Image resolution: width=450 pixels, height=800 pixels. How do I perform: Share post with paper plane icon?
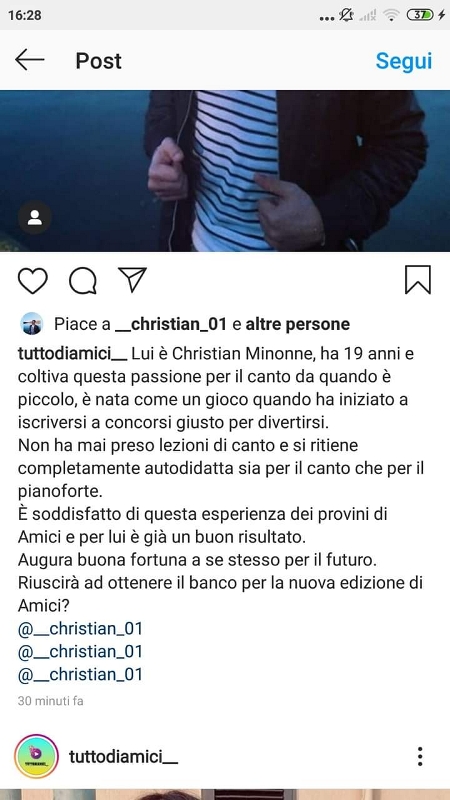133,279
